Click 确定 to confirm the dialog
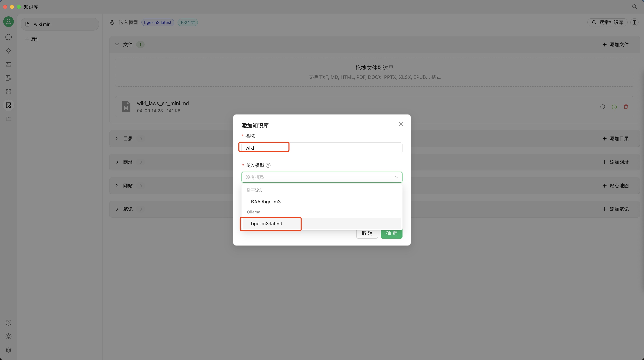The image size is (644, 360). 391,233
